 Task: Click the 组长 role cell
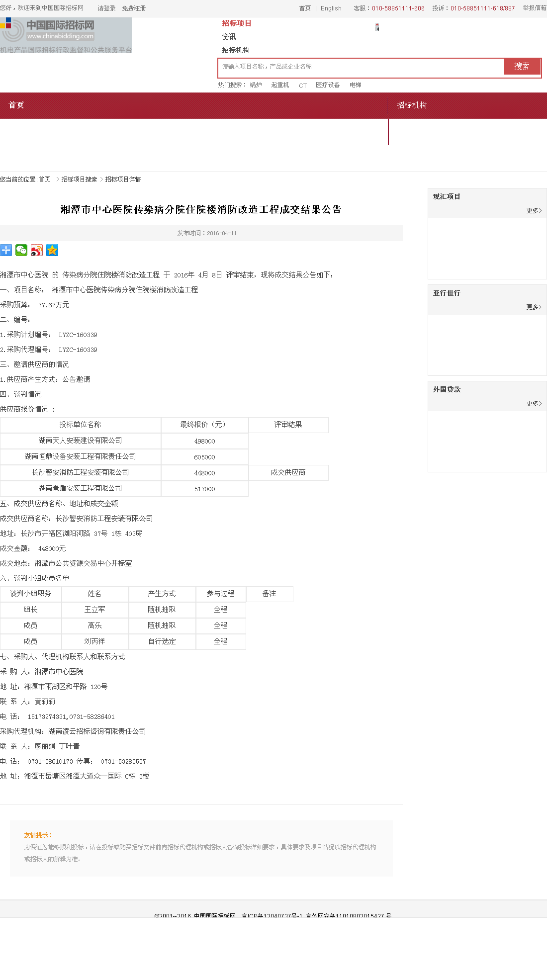[31, 610]
